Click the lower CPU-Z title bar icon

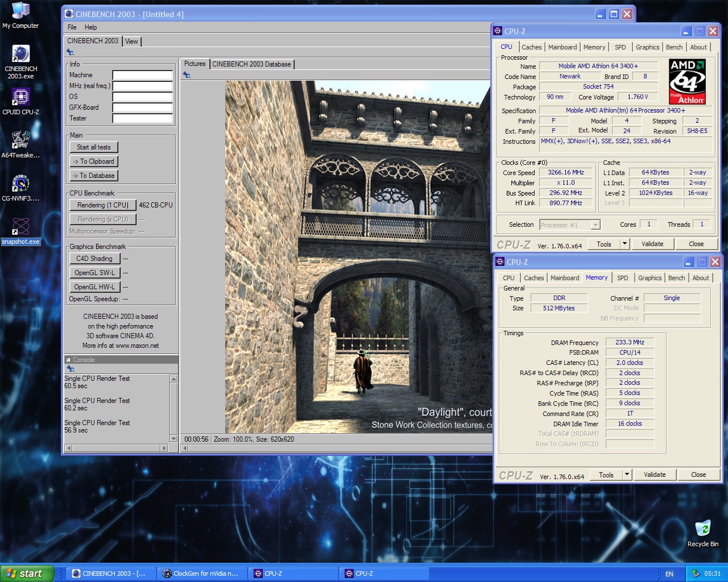tap(500, 262)
